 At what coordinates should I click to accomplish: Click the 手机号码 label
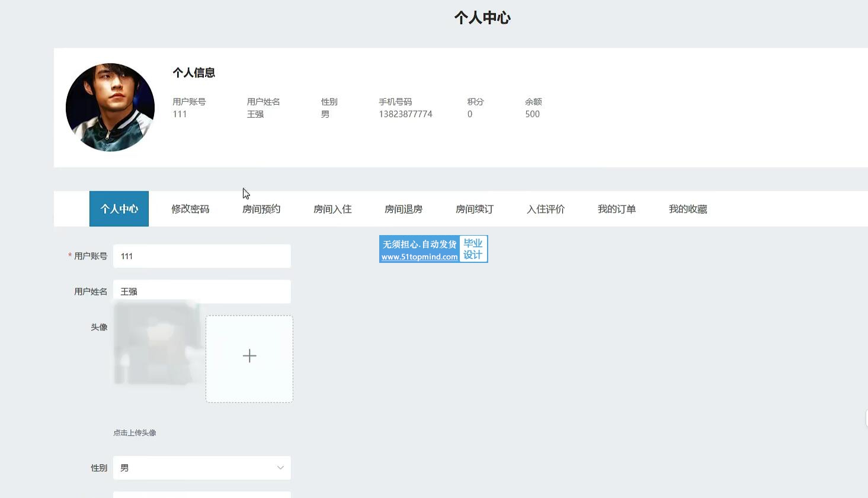395,102
